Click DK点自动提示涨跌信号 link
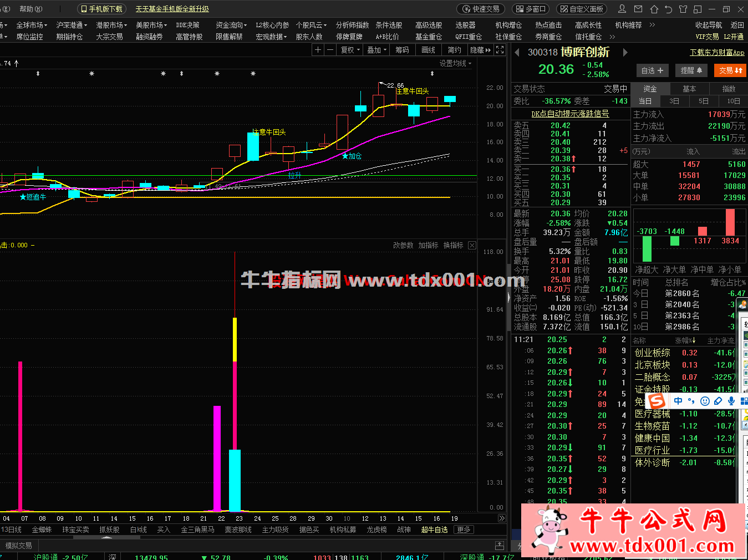This screenshot has height=560, width=748. click(570, 113)
